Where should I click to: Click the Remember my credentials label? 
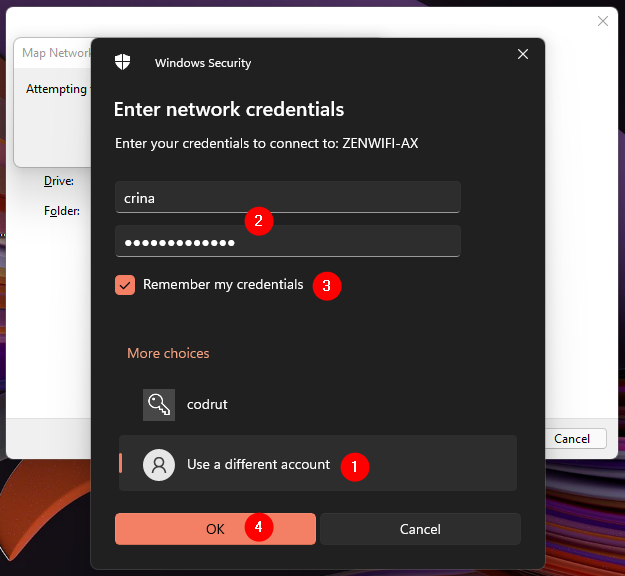pyautogui.click(x=223, y=285)
